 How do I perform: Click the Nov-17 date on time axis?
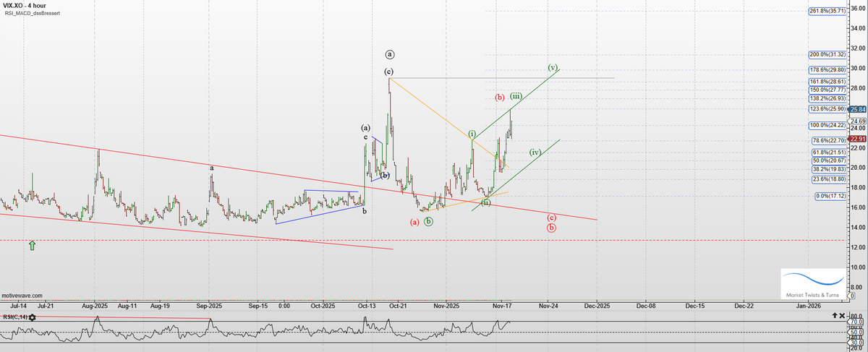coord(501,306)
